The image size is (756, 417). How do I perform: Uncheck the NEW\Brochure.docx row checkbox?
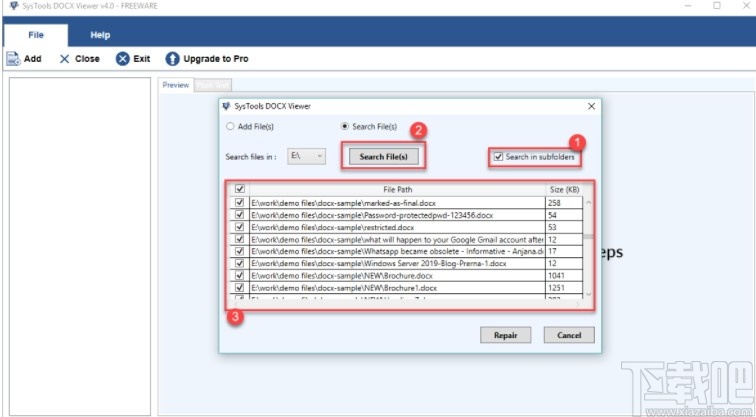(x=239, y=275)
